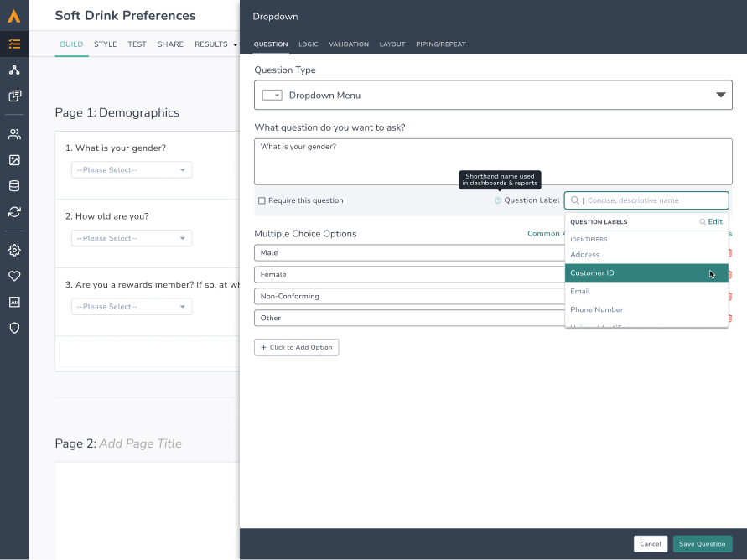Click the Soft Drink Preferences survey title
The image size is (747, 560).
(x=125, y=16)
